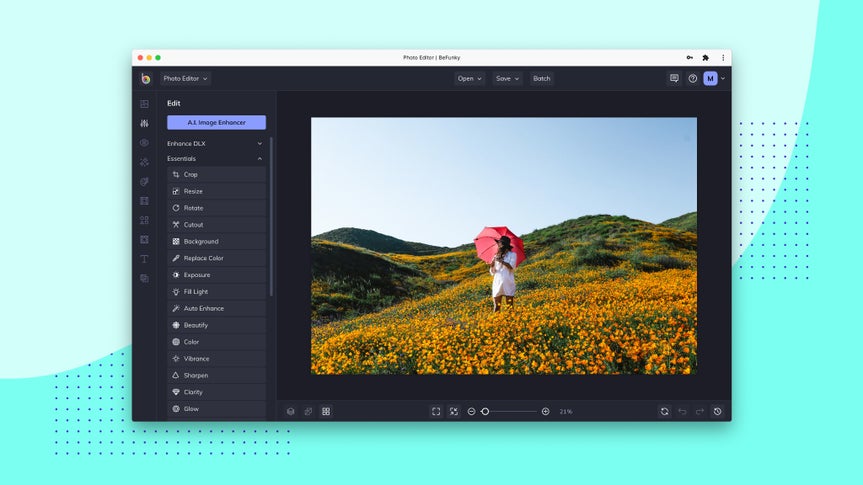Click the browser extensions puzzle icon
The height and width of the screenshot is (485, 863).
(706, 57)
